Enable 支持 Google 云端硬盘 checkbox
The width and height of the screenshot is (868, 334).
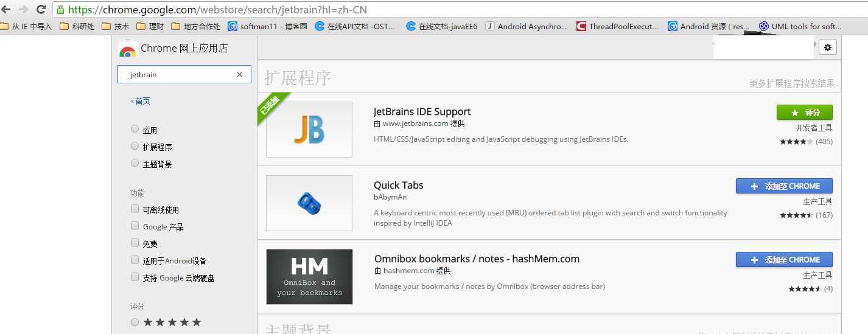tap(135, 277)
